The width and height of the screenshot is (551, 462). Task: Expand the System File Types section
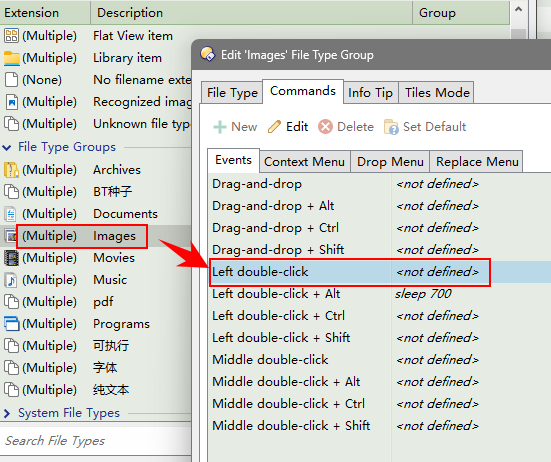[7, 413]
